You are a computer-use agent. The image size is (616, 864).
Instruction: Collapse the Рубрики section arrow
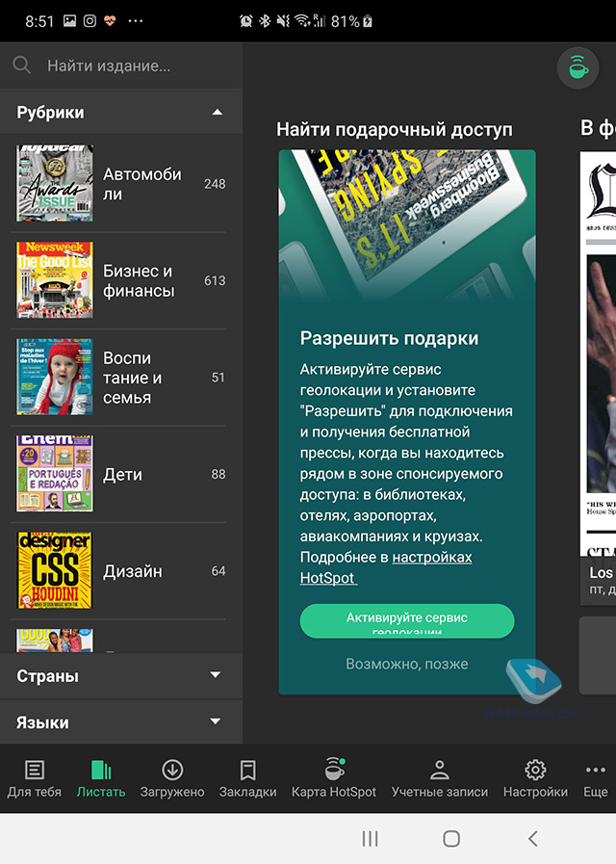[218, 113]
